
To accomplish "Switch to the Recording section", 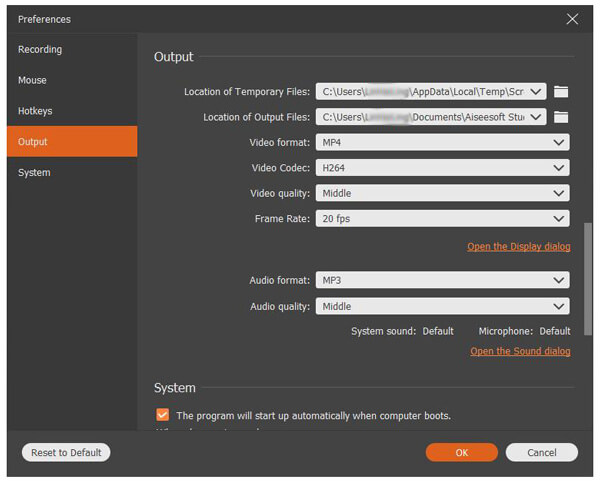I will [x=72, y=49].
